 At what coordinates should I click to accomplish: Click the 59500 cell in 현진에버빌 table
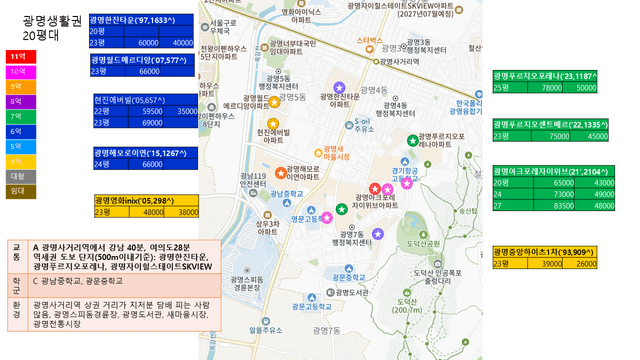tap(146, 111)
